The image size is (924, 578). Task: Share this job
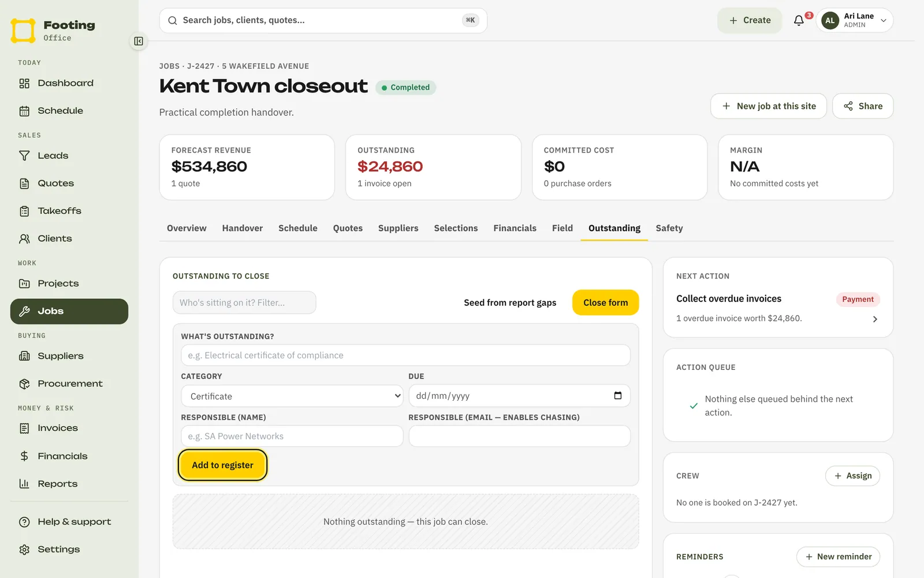pos(863,106)
